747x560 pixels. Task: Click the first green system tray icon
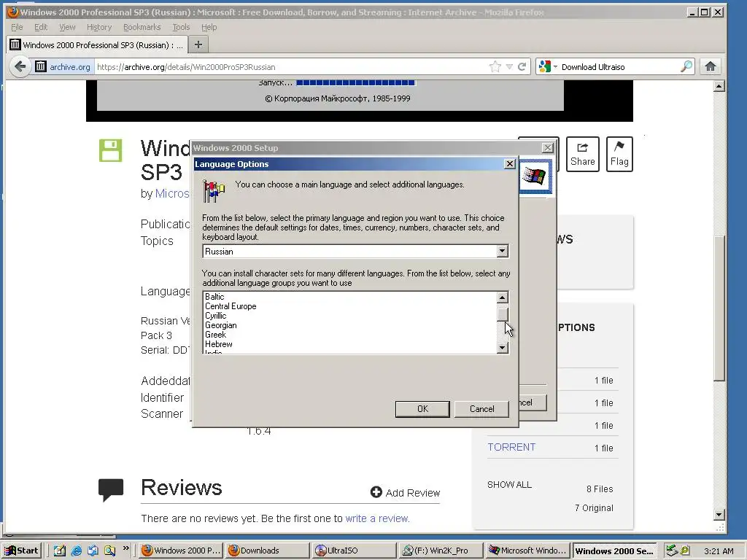[x=671, y=551]
